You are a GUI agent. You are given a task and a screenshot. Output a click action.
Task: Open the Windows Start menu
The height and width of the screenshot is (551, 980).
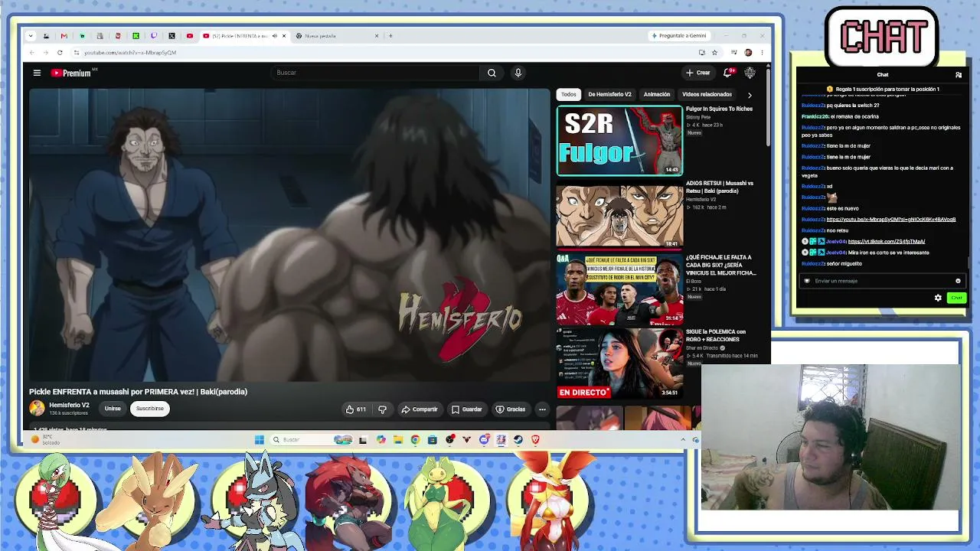[260, 439]
